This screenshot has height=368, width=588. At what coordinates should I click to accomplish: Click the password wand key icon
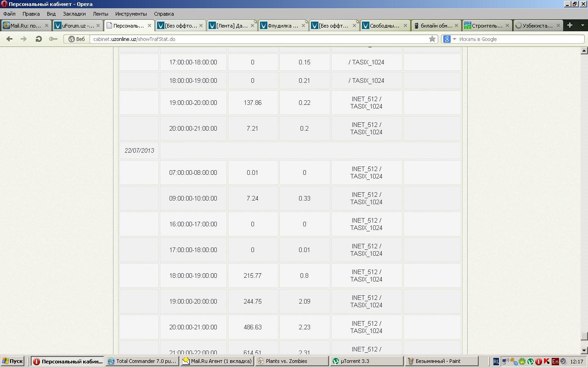(x=53, y=39)
